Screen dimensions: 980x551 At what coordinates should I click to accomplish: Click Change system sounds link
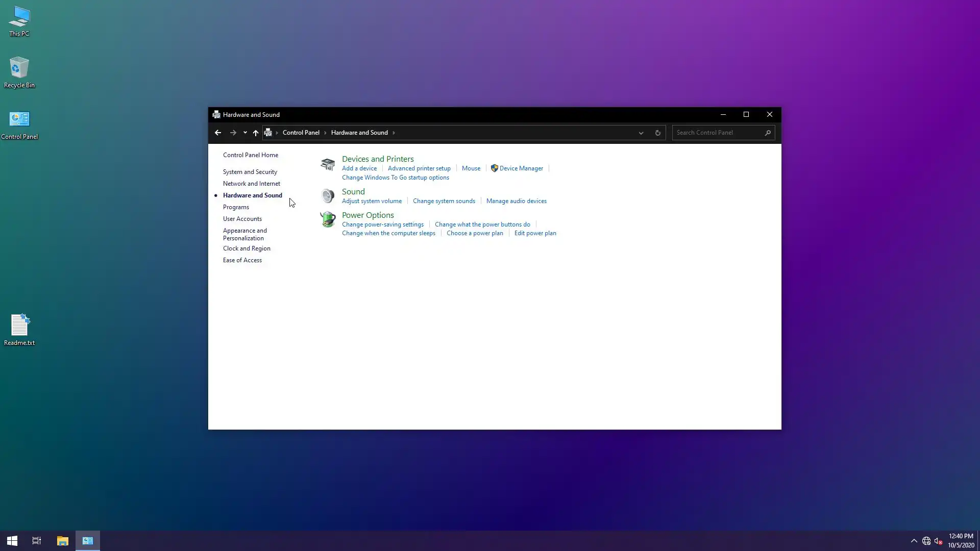pos(444,201)
